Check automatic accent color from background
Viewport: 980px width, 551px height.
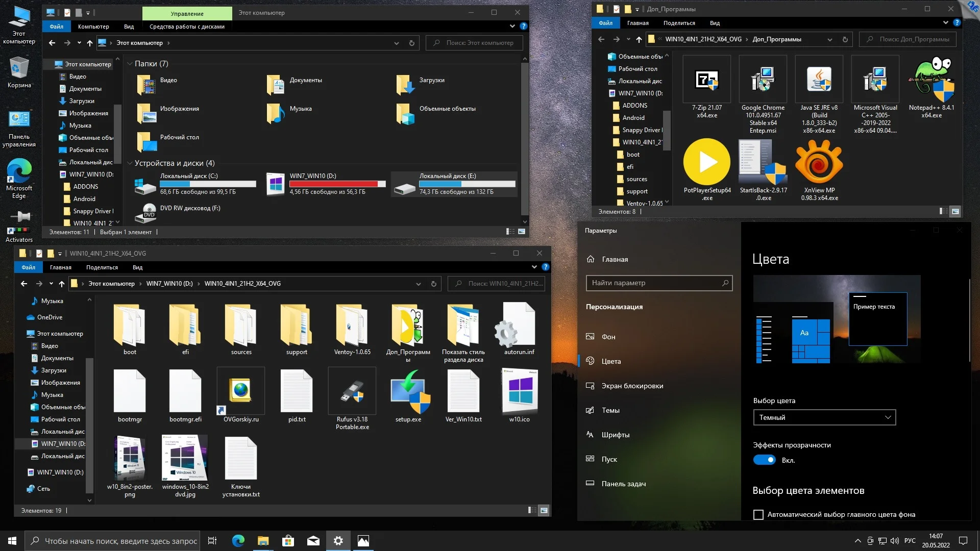(758, 515)
